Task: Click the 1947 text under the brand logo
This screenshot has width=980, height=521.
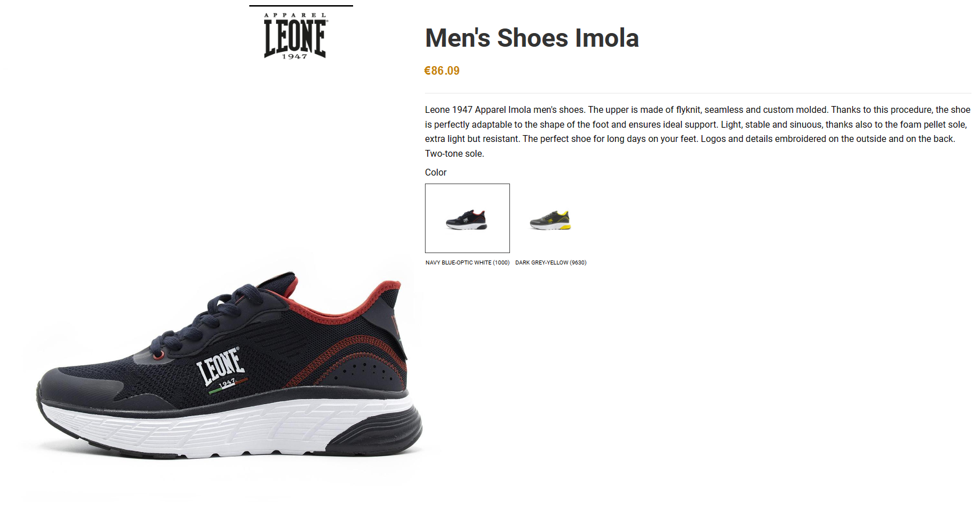Action: point(294,56)
